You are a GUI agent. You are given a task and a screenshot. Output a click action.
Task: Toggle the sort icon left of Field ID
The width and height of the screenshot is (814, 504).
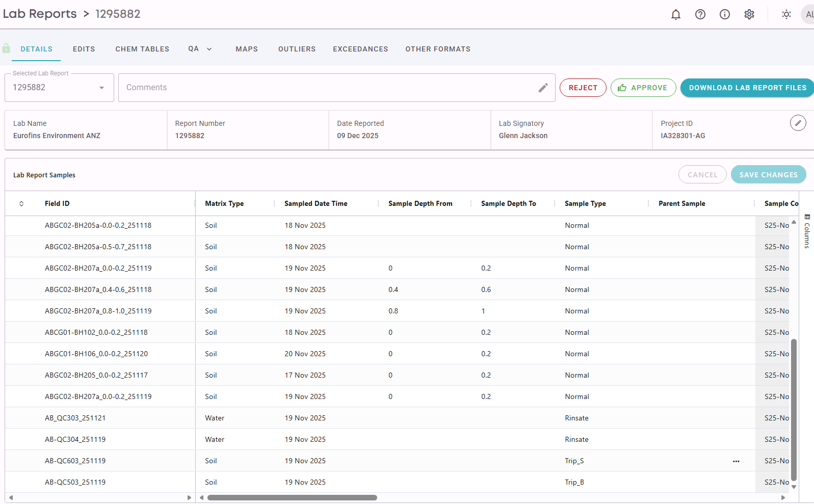pyautogui.click(x=21, y=204)
